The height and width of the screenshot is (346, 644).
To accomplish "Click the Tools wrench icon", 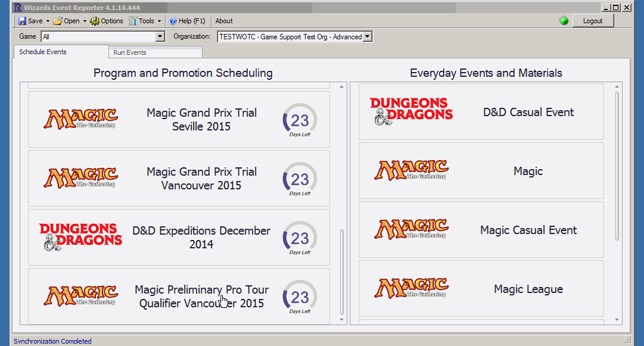I will click(x=133, y=21).
